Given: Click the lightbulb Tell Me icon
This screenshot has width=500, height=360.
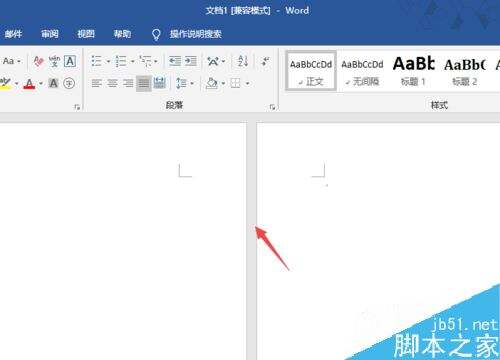Looking at the screenshot, I should 156,34.
